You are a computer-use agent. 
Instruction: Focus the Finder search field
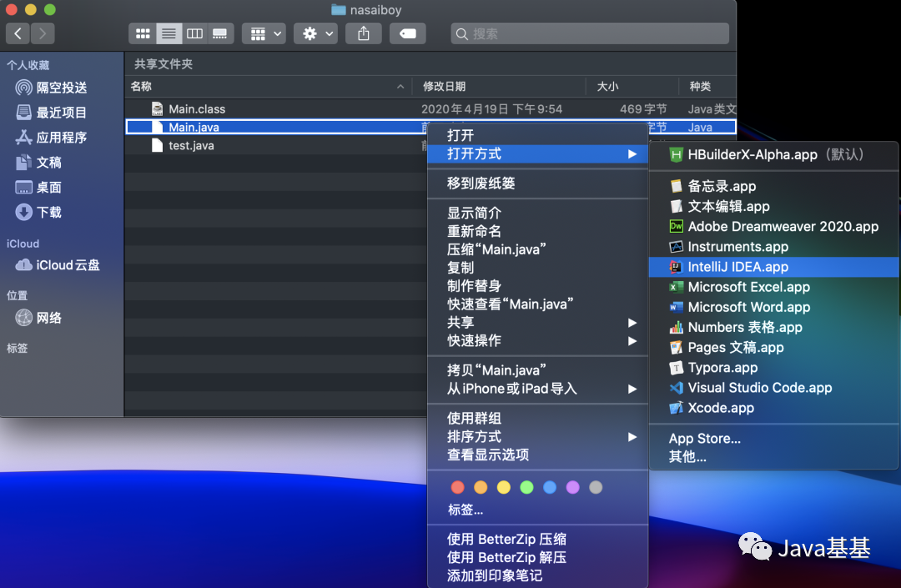tap(590, 34)
